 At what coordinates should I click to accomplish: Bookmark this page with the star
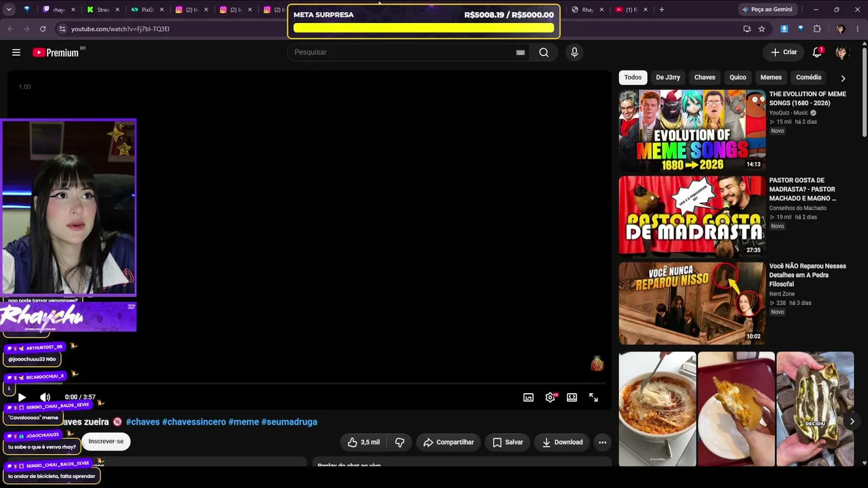[762, 29]
